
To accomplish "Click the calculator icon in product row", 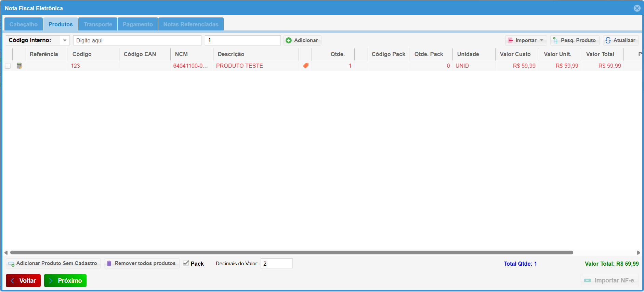I will [x=19, y=66].
